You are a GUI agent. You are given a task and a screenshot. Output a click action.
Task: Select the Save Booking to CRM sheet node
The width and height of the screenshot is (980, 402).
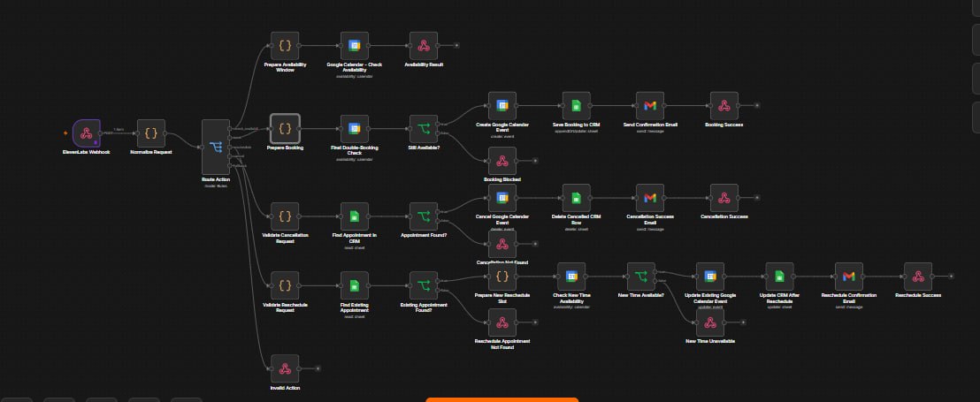point(577,105)
